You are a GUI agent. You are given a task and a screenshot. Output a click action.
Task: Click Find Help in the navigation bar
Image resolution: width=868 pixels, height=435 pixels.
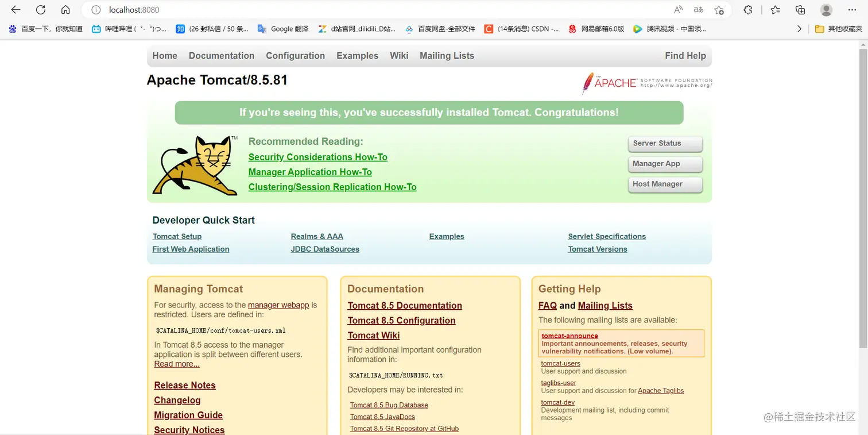click(685, 56)
